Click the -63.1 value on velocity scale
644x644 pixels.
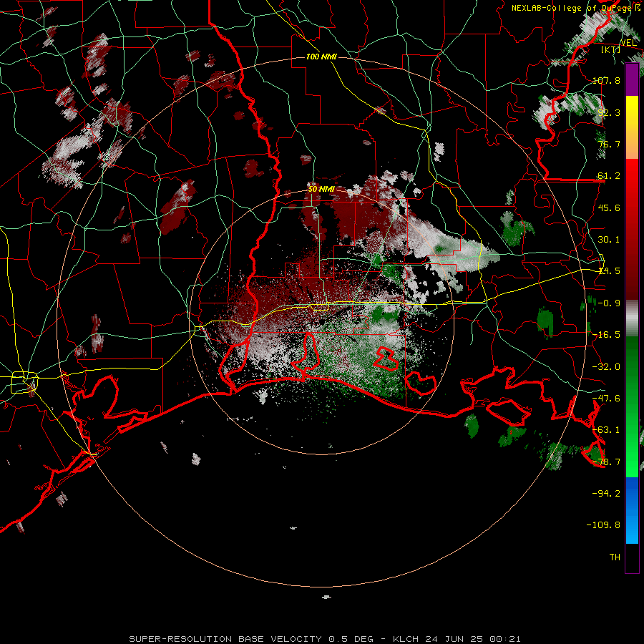click(x=606, y=430)
